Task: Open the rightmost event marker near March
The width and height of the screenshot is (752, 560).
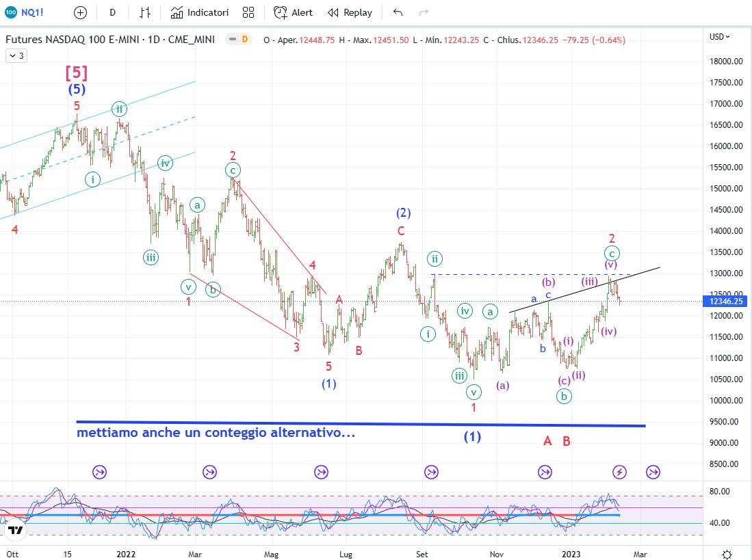Action: 653,472
